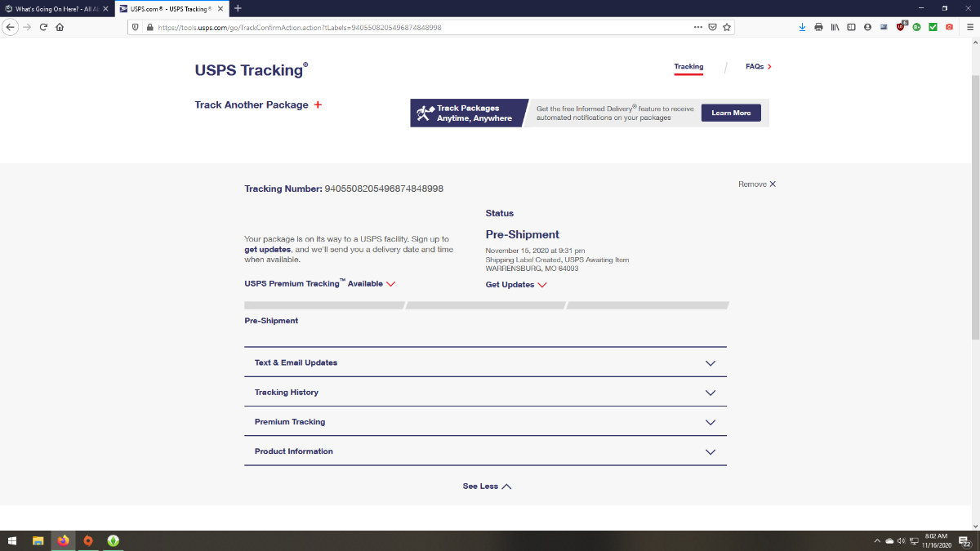Open the Library bookshelf icon
This screenshot has height=551, width=980.
[x=835, y=27]
